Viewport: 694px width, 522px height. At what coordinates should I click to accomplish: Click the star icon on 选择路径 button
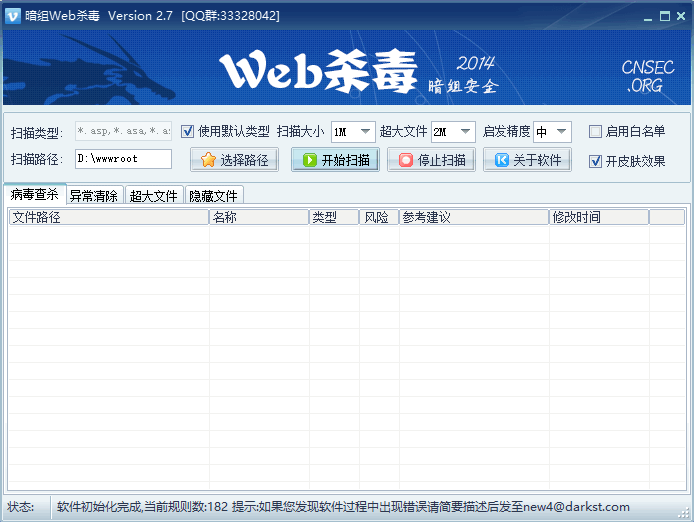(208, 160)
